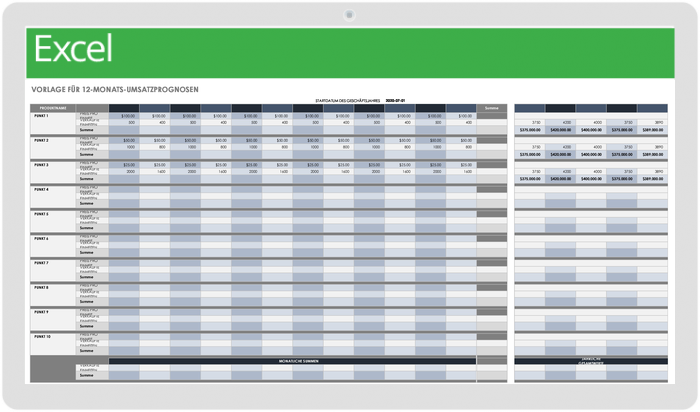700x412 pixels.
Task: Select the $370,000.00 yearly total in Punkt 1
Action: click(x=529, y=130)
